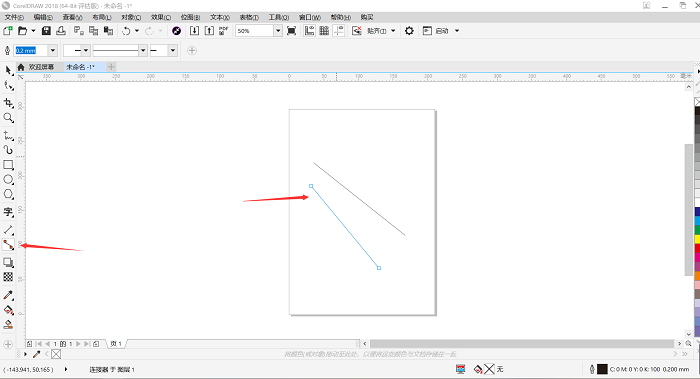
Task: Select the Freehand drawing tool
Action: [x=8, y=135]
